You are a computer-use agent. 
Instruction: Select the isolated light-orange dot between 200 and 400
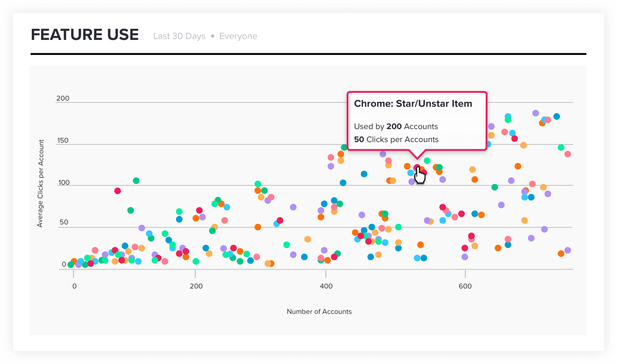[307, 239]
